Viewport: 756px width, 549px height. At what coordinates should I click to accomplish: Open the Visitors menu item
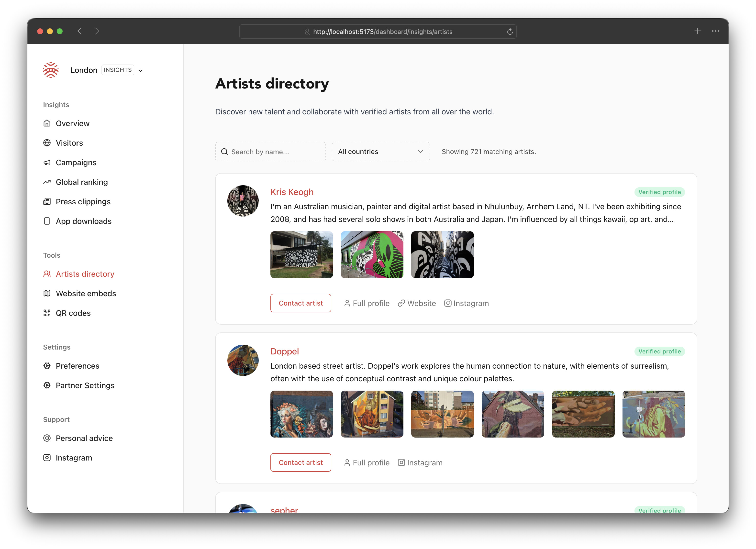click(69, 143)
